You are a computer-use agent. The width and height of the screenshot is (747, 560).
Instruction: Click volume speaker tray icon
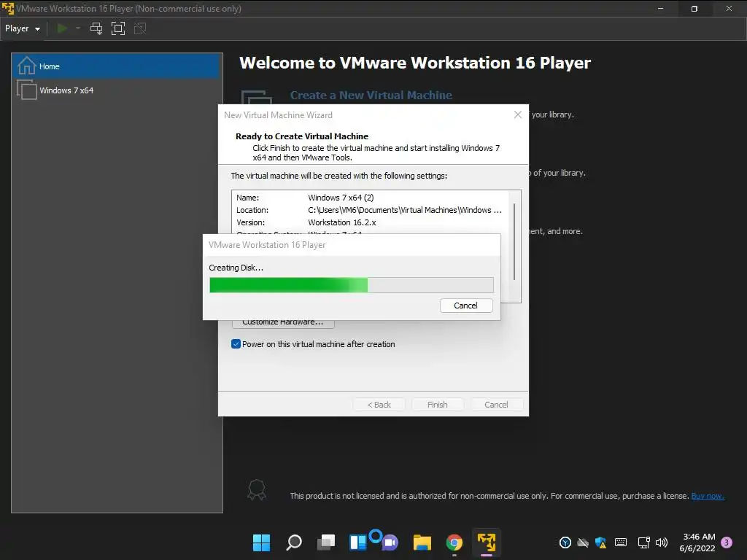click(x=661, y=542)
